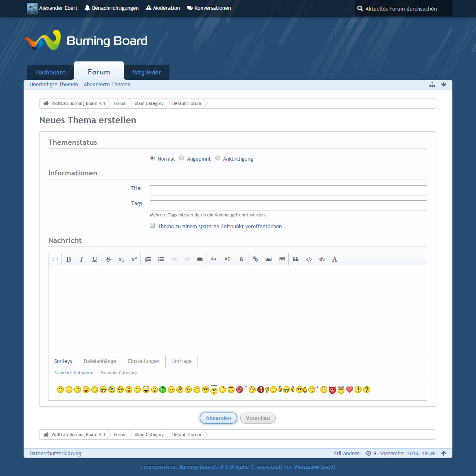Enable publishing thread at later time
476x476 pixels.
tap(152, 226)
